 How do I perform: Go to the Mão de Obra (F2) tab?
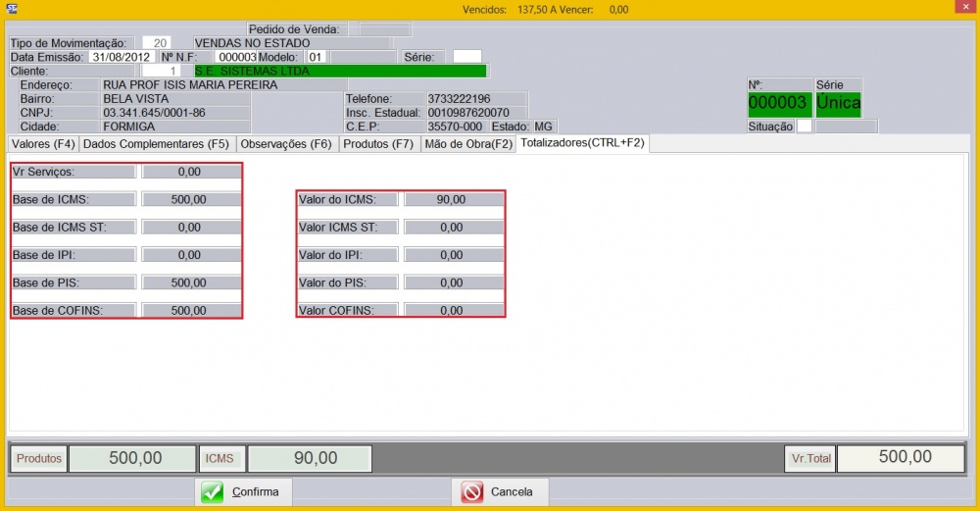coord(467,144)
